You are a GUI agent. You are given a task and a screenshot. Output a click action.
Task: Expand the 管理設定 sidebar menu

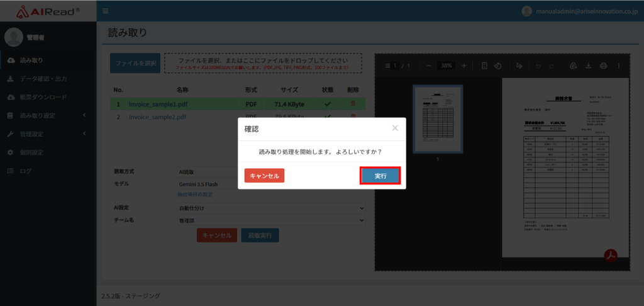[48, 134]
